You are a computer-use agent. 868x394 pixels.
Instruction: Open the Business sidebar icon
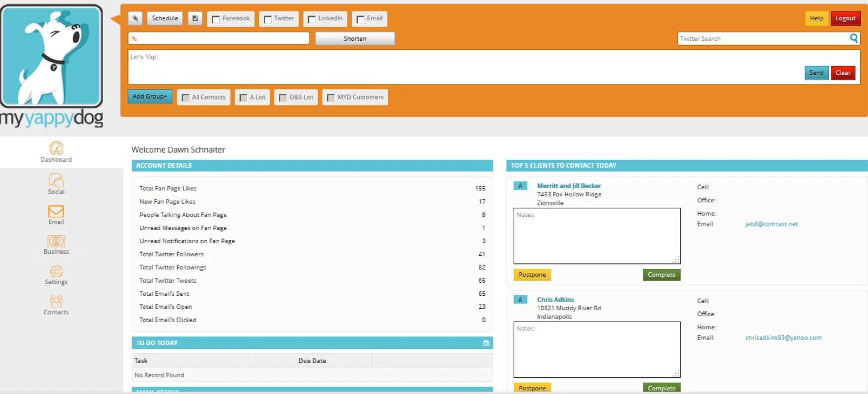tap(56, 241)
